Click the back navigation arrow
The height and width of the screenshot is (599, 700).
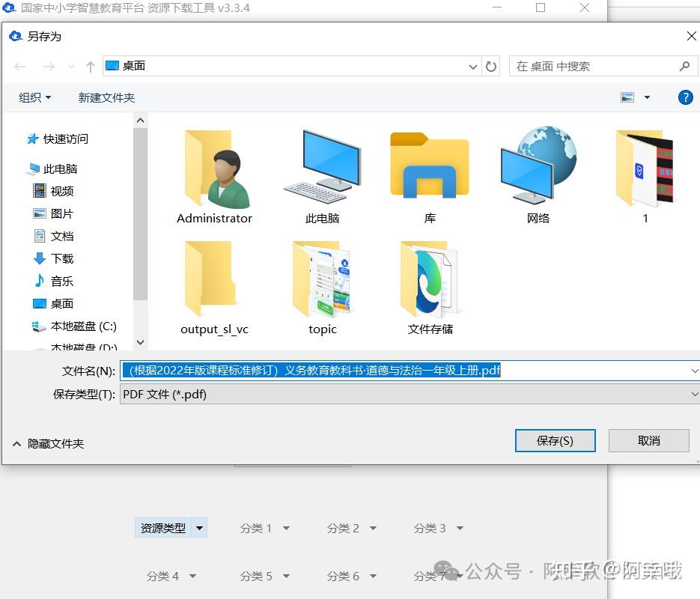[x=20, y=67]
